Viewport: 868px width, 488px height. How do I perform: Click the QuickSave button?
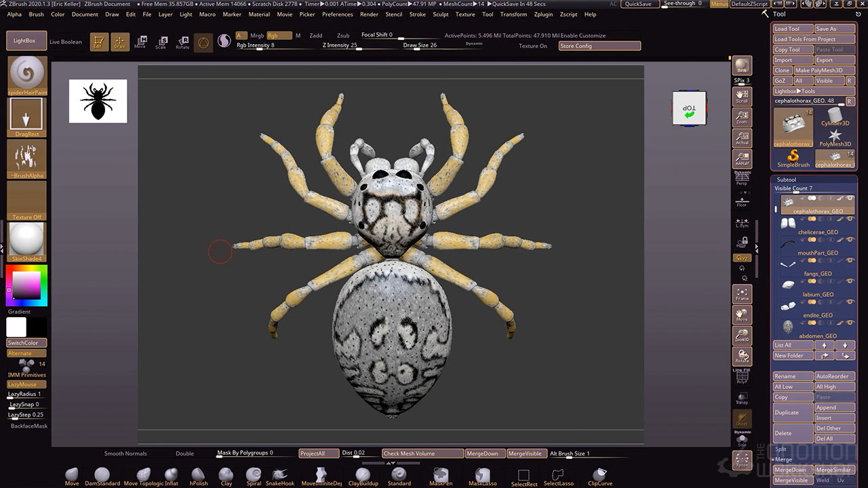pyautogui.click(x=638, y=4)
